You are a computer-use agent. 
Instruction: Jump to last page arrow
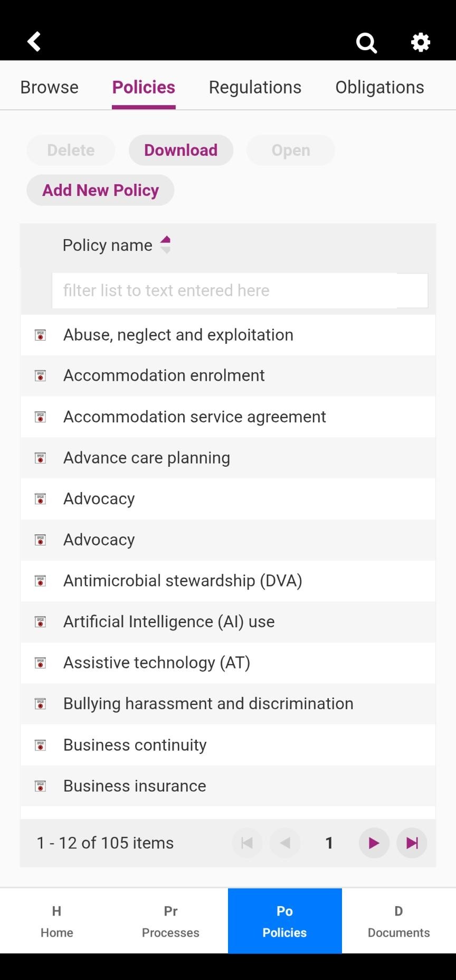[x=412, y=843]
